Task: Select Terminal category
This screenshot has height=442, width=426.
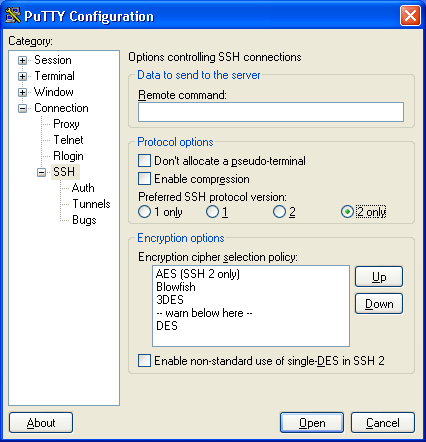Action: [54, 76]
